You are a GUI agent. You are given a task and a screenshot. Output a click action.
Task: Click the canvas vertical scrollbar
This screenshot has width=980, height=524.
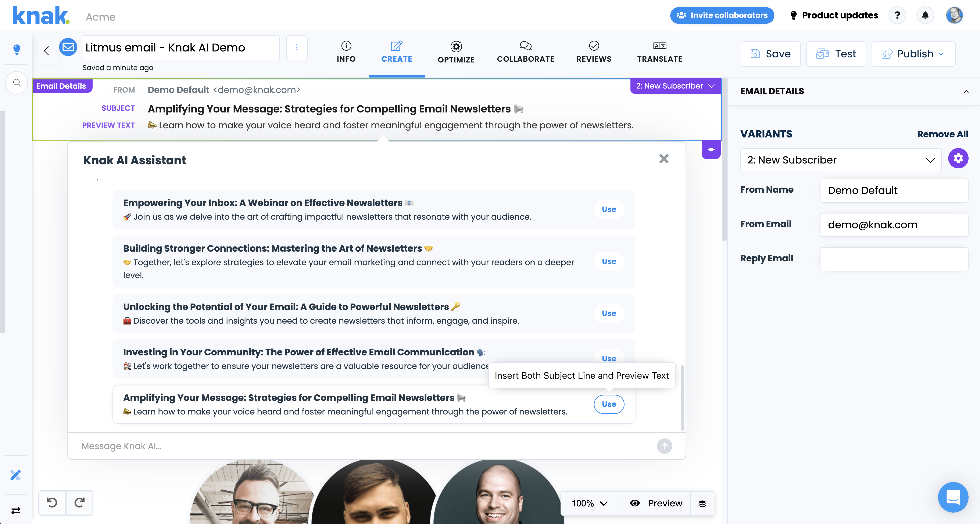click(x=724, y=160)
